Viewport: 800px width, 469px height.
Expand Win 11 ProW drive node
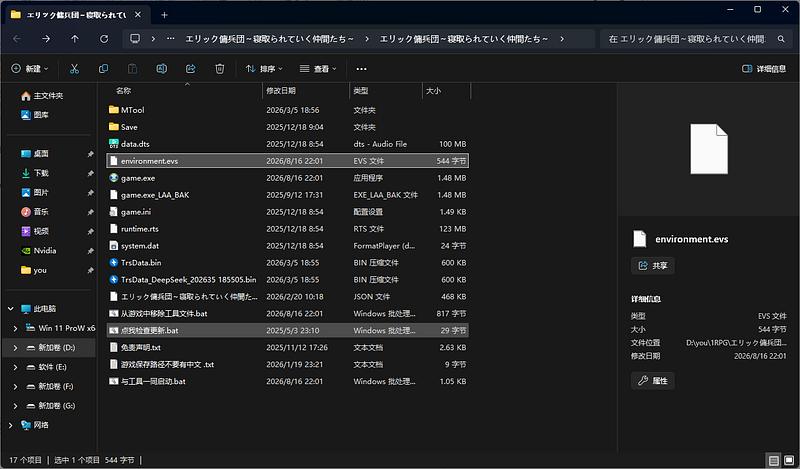tap(15, 328)
